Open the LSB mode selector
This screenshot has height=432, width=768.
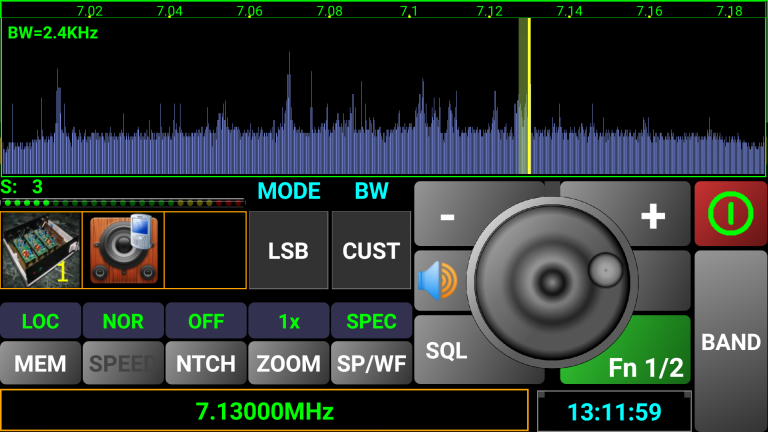(x=288, y=250)
